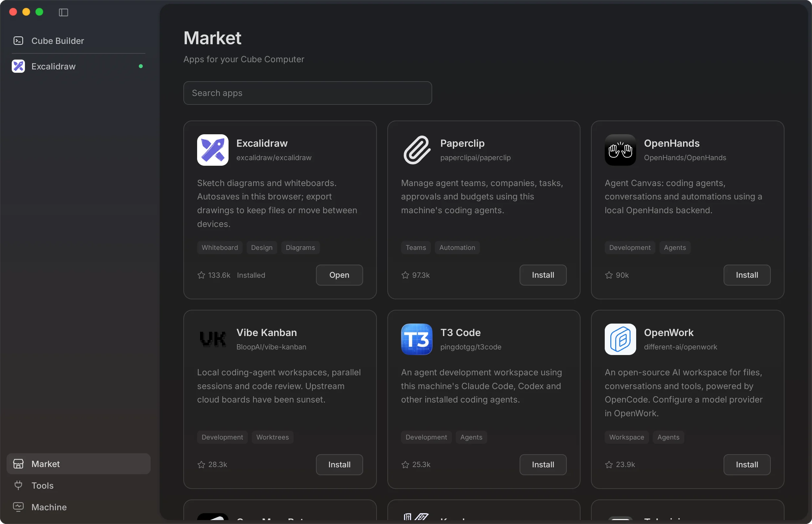Open the Machine section
Screen dimensions: 812x524
click(79, 507)
